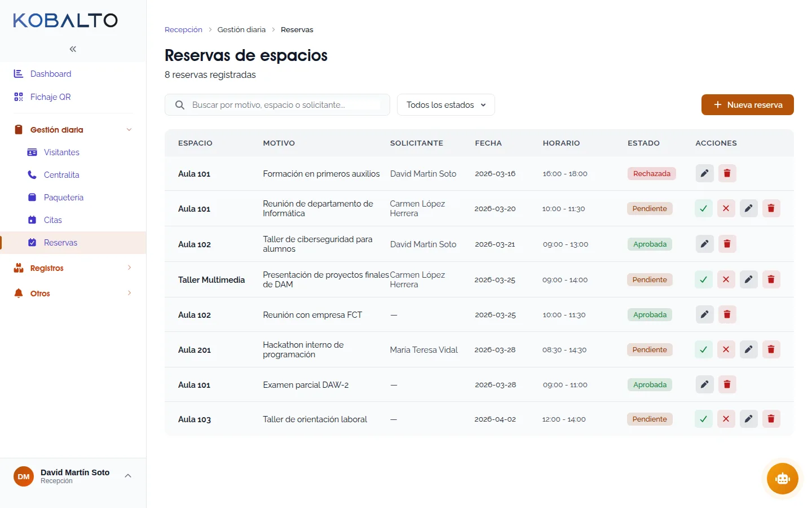The height and width of the screenshot is (508, 812).
Task: Approve the Taller de orientación laboral reservation
Action: (x=703, y=419)
